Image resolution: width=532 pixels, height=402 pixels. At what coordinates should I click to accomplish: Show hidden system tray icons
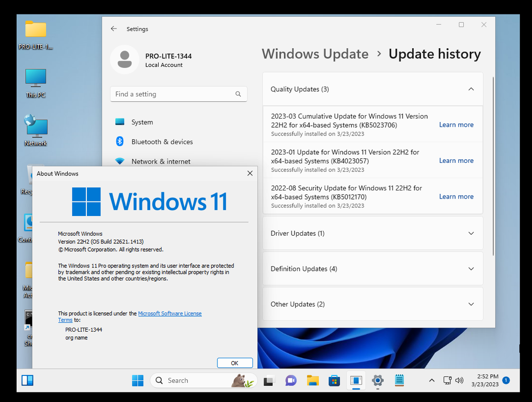(432, 380)
